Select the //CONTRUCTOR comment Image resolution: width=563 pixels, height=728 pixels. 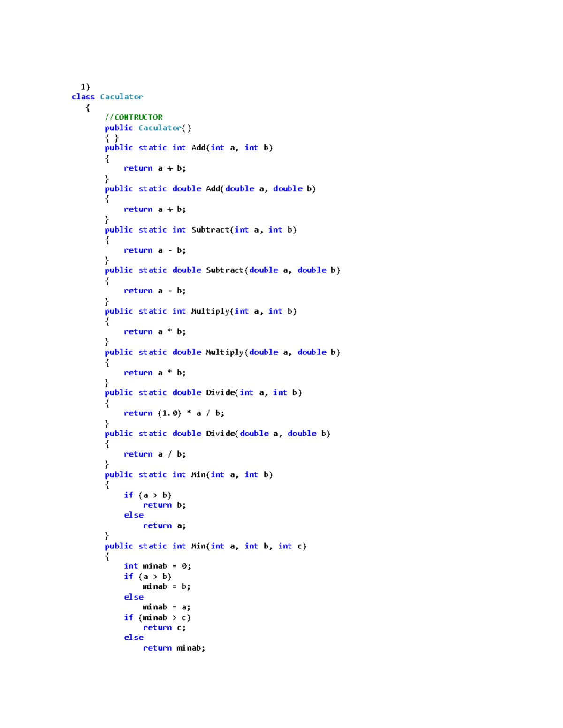[134, 117]
